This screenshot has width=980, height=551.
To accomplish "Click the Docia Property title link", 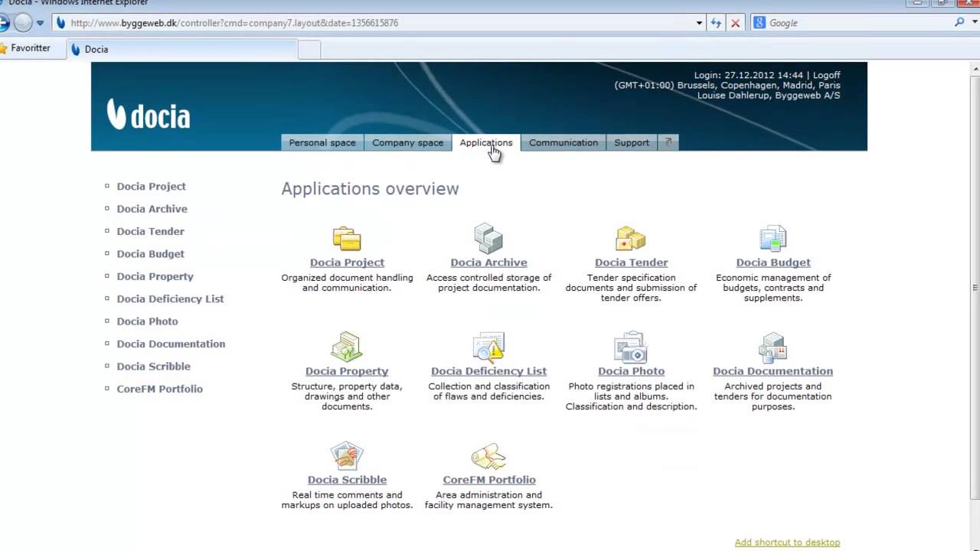I will [x=347, y=371].
